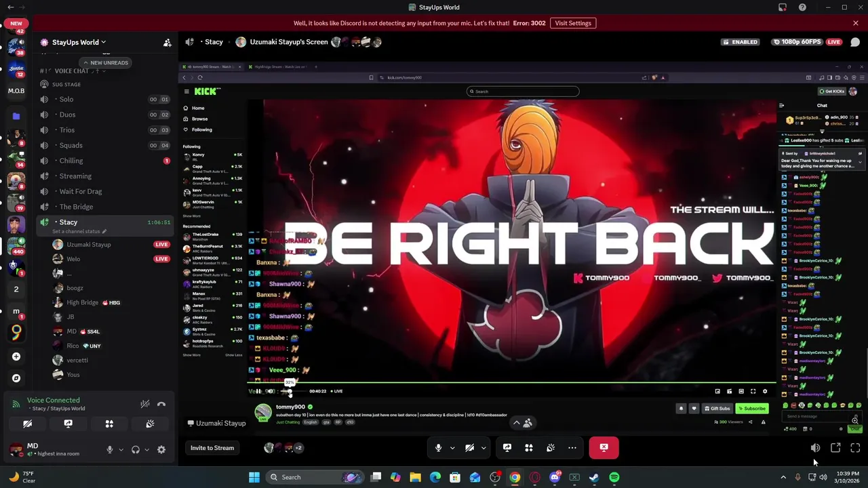This screenshot has height=488, width=868.
Task: Open Windows Start button
Action: (x=254, y=477)
